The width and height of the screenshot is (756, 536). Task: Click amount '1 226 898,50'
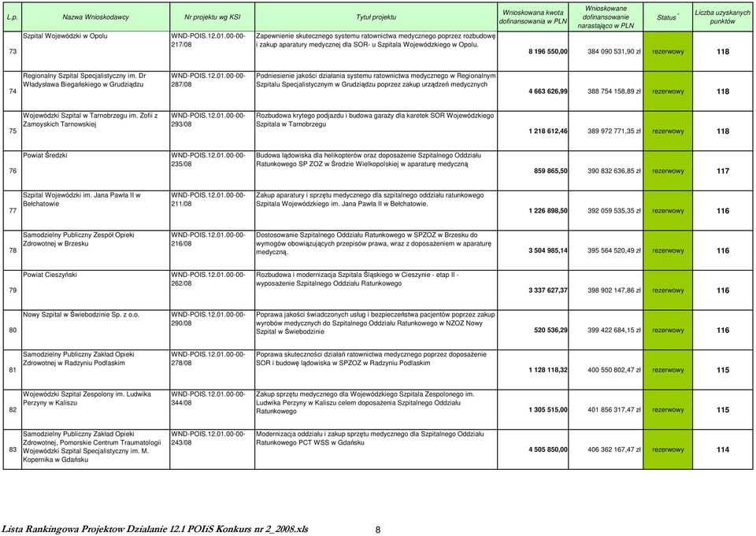(548, 211)
